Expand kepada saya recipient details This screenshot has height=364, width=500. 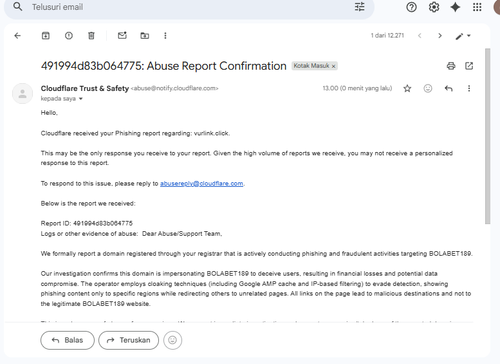81,99
